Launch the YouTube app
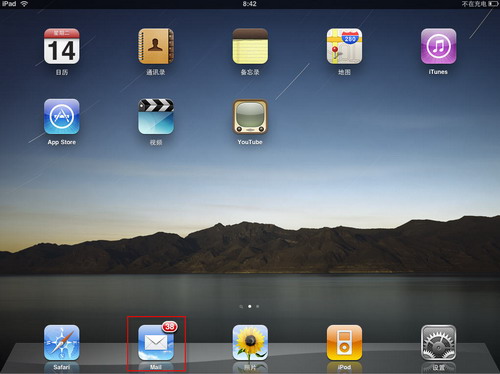This screenshot has width=500, height=374. [x=250, y=116]
